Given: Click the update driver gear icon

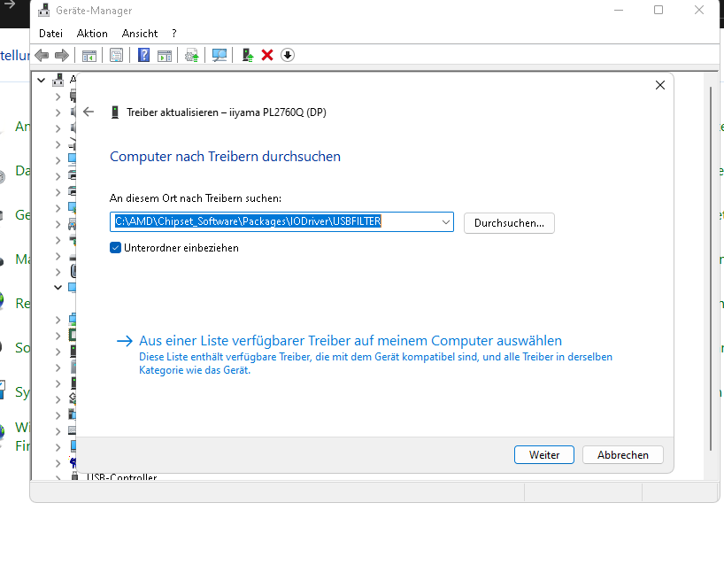Looking at the screenshot, I should [191, 56].
